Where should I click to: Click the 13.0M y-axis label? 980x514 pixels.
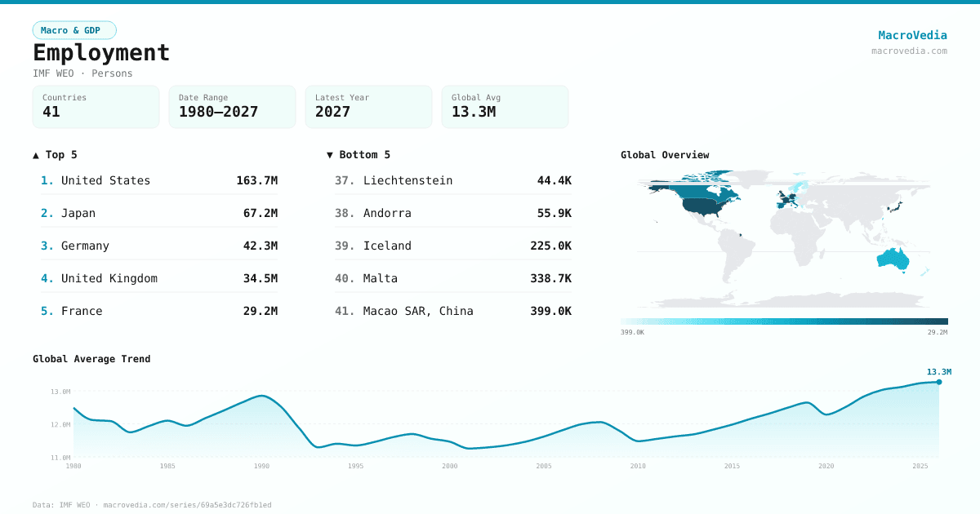61,392
